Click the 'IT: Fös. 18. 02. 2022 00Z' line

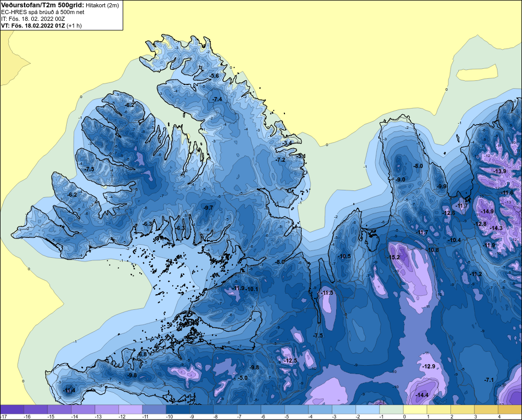click(33, 19)
